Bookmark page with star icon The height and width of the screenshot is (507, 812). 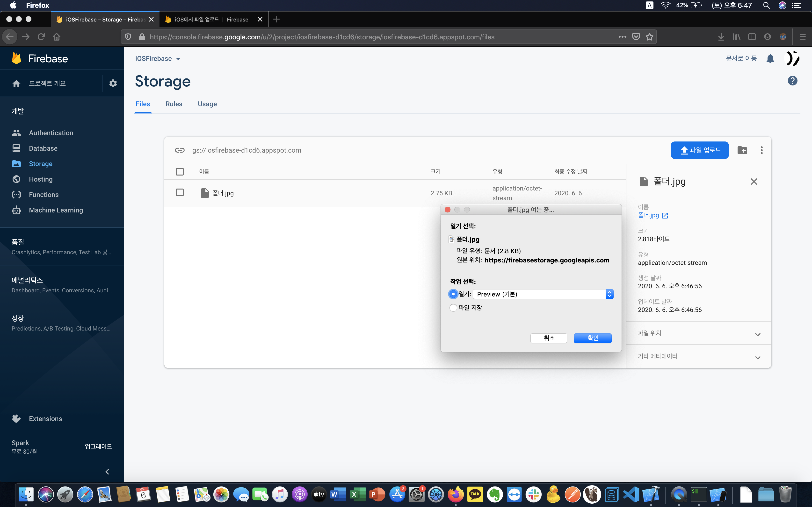[650, 37]
